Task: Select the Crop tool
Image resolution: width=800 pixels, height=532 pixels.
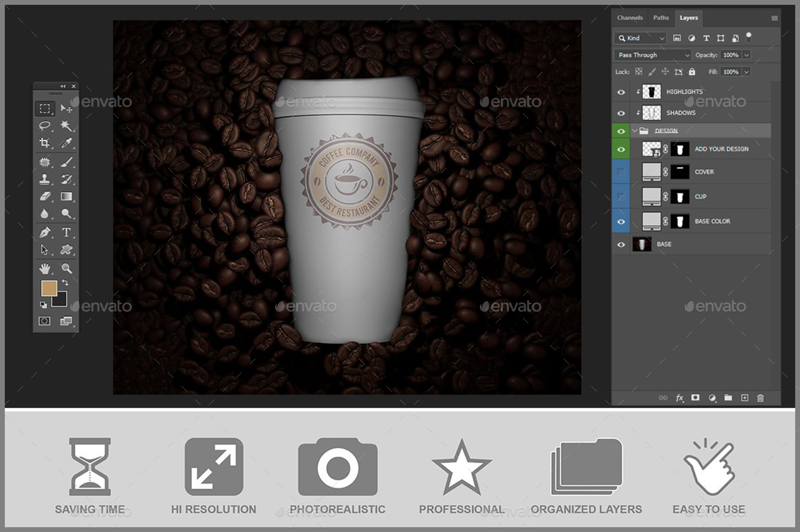Action: point(45,143)
